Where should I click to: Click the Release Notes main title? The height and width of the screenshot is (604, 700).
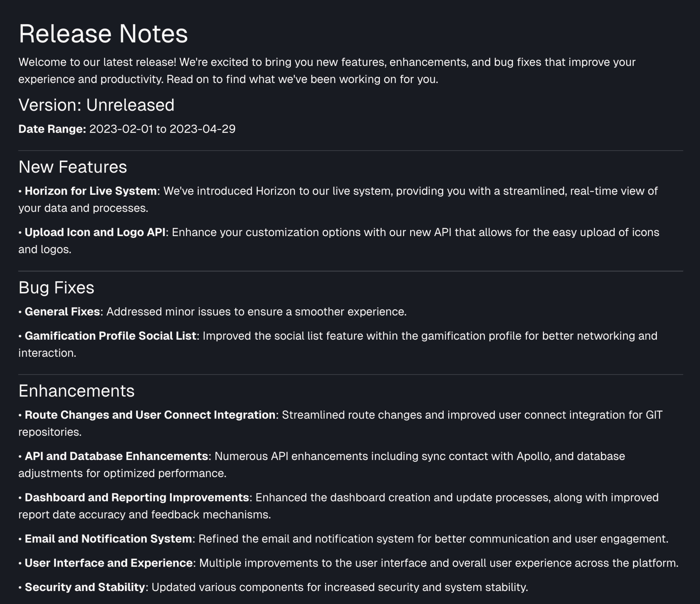(x=103, y=34)
